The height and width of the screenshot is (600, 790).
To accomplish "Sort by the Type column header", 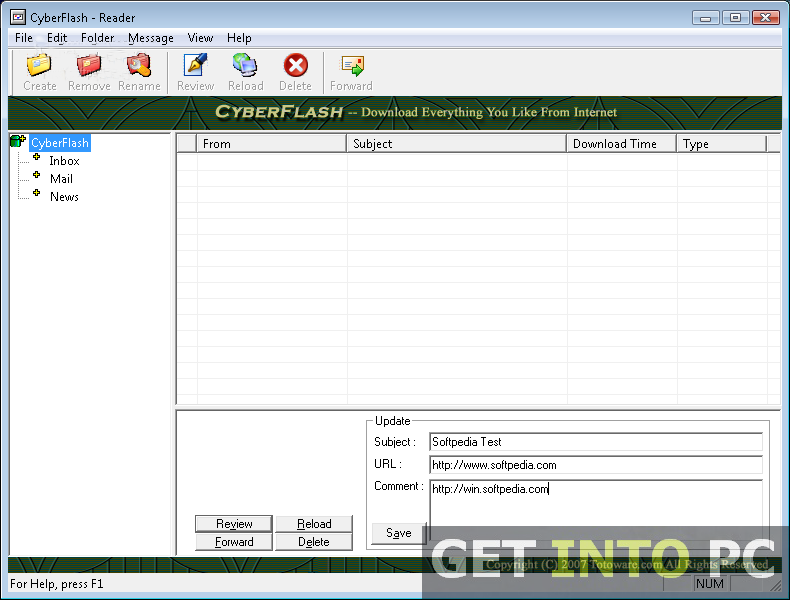I will [721, 144].
